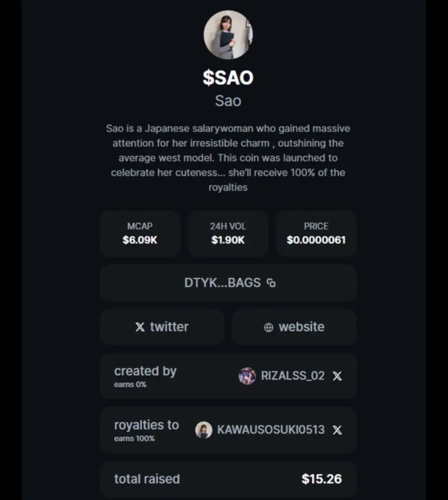Click the total raised $15.26 amount
Screen dimensions: 448x500
(x=322, y=479)
